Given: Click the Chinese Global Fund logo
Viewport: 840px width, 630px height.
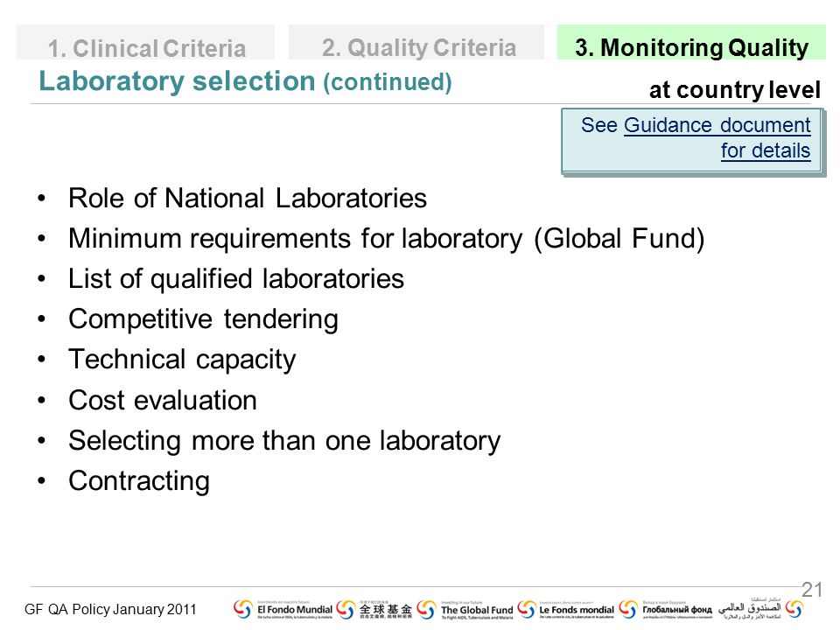Looking at the screenshot, I should (x=375, y=609).
